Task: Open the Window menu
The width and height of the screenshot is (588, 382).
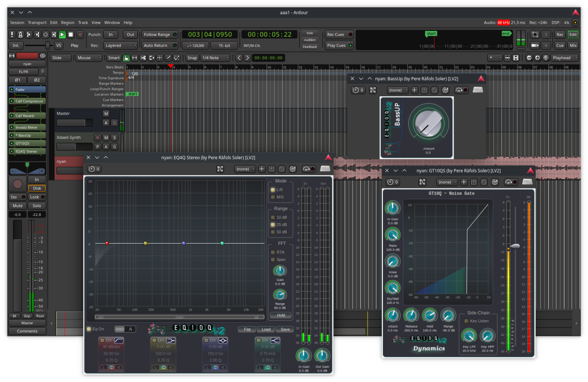Action: 112,23
